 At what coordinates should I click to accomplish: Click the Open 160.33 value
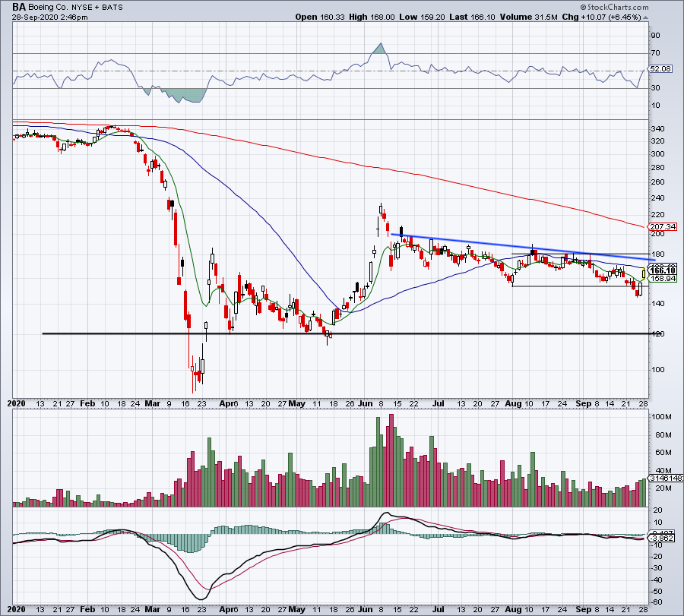320,17
